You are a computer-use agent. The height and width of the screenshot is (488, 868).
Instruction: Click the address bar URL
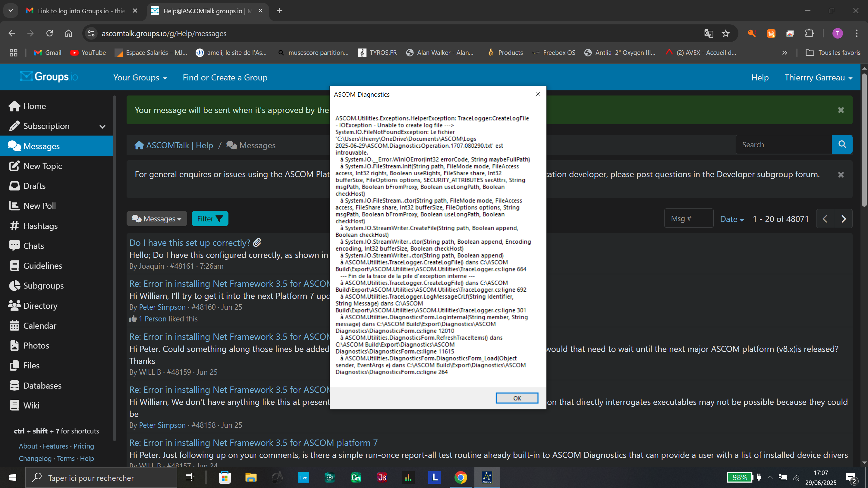[x=164, y=33]
